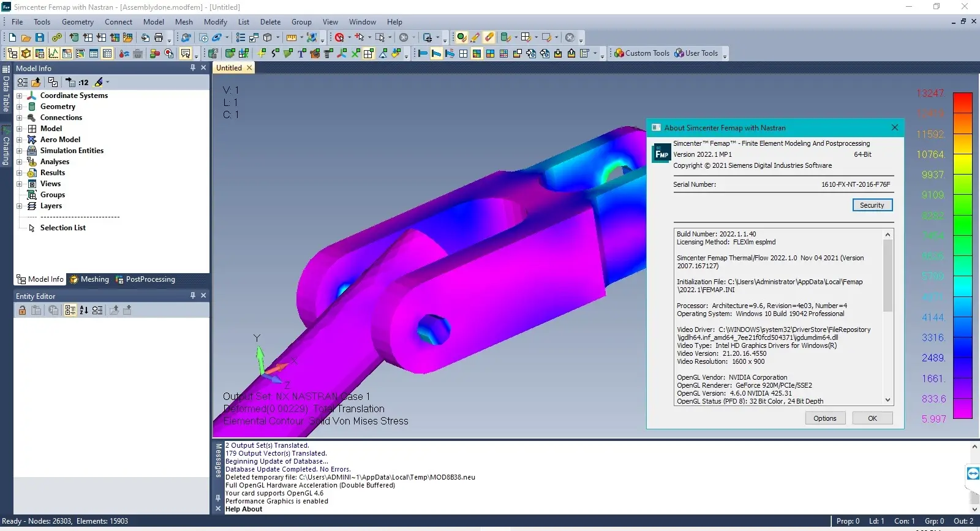The width and height of the screenshot is (980, 531).
Task: Click the Security button
Action: 872,205
